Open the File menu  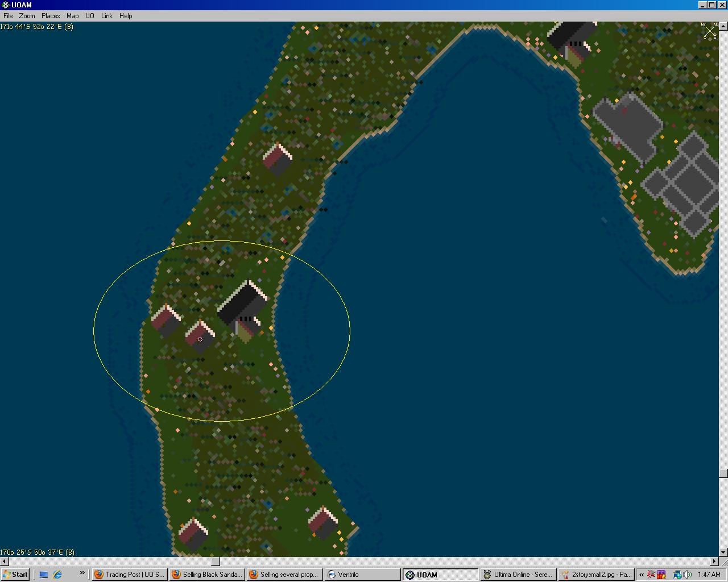pyautogui.click(x=8, y=16)
